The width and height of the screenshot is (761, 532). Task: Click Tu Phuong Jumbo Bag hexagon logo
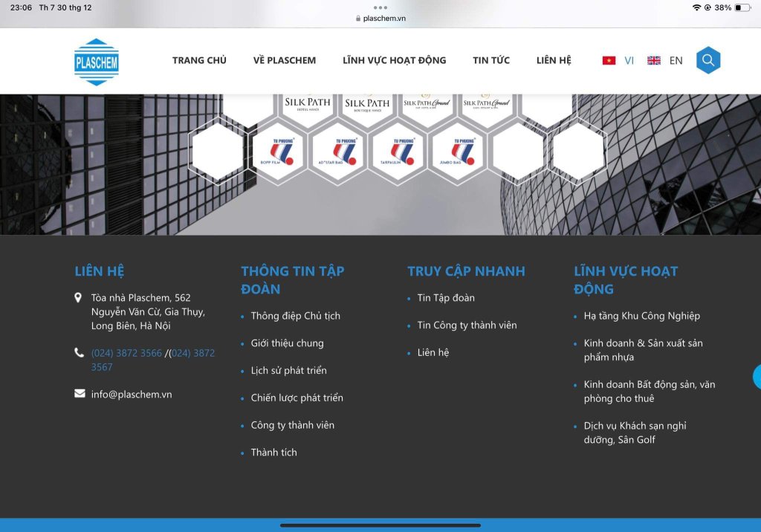[x=457, y=152]
